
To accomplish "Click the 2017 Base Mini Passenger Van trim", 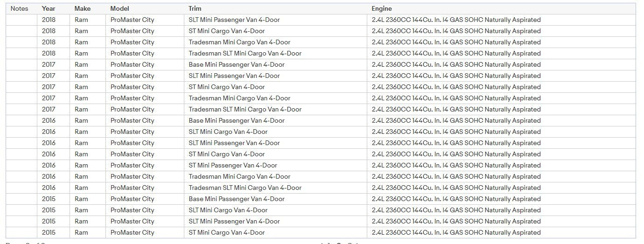I will pyautogui.click(x=237, y=64).
